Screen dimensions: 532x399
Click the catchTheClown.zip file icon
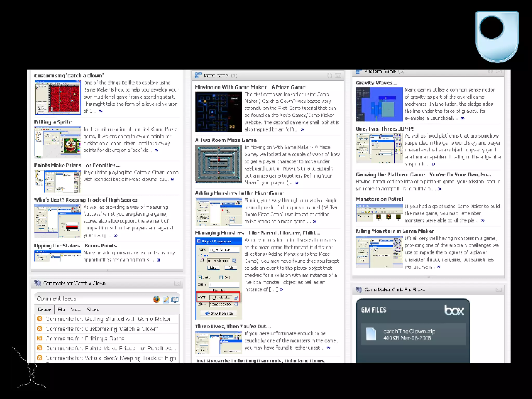click(371, 334)
